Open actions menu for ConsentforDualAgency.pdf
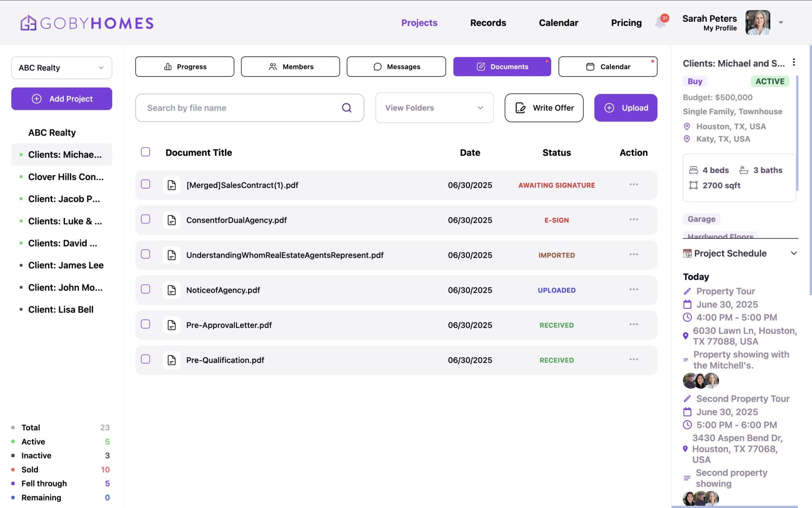The width and height of the screenshot is (812, 508). (x=634, y=220)
